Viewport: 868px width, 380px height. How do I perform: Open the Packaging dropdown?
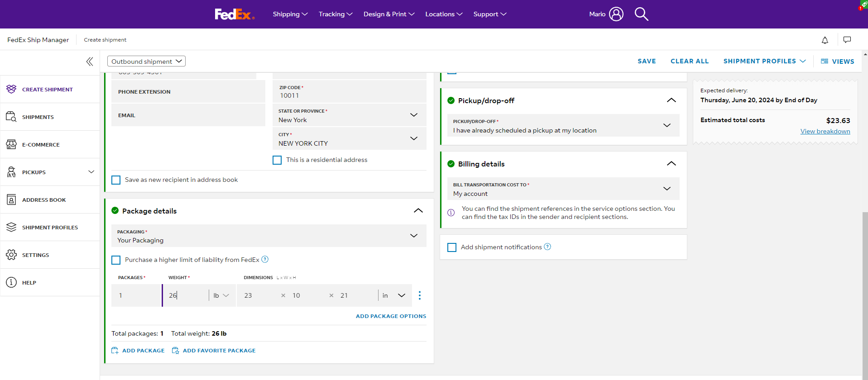click(269, 236)
